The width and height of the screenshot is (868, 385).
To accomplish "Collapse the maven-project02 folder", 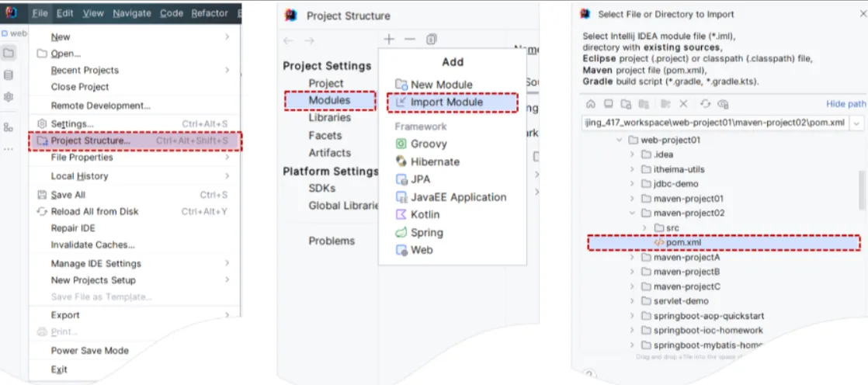I will click(x=632, y=213).
